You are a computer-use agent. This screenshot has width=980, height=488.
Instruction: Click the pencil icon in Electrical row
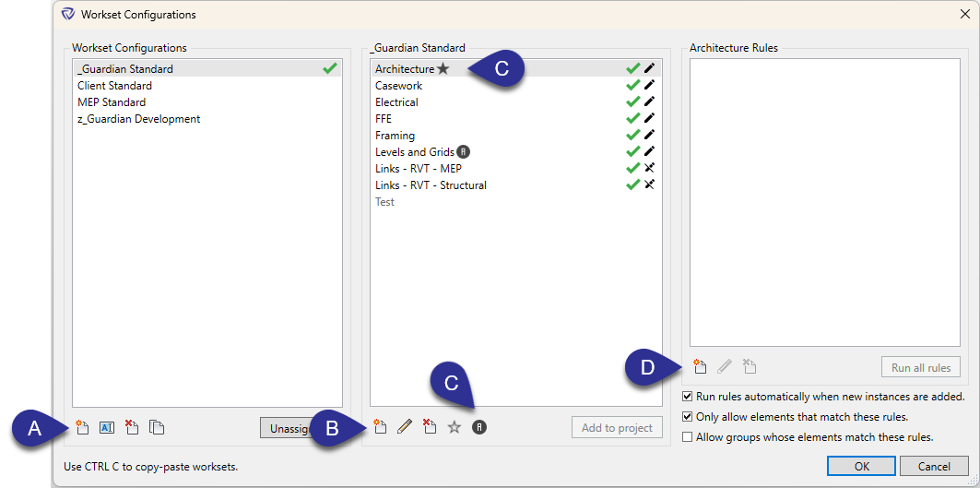click(649, 101)
